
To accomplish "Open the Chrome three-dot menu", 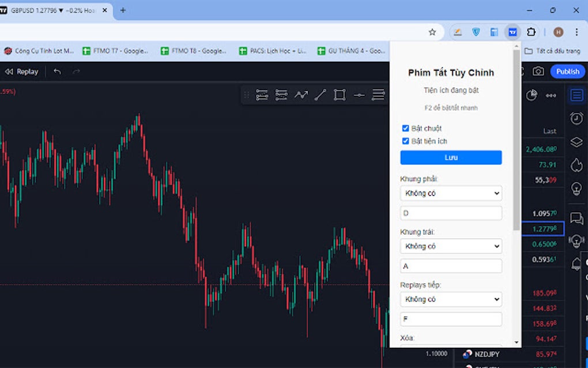I will [x=577, y=32].
